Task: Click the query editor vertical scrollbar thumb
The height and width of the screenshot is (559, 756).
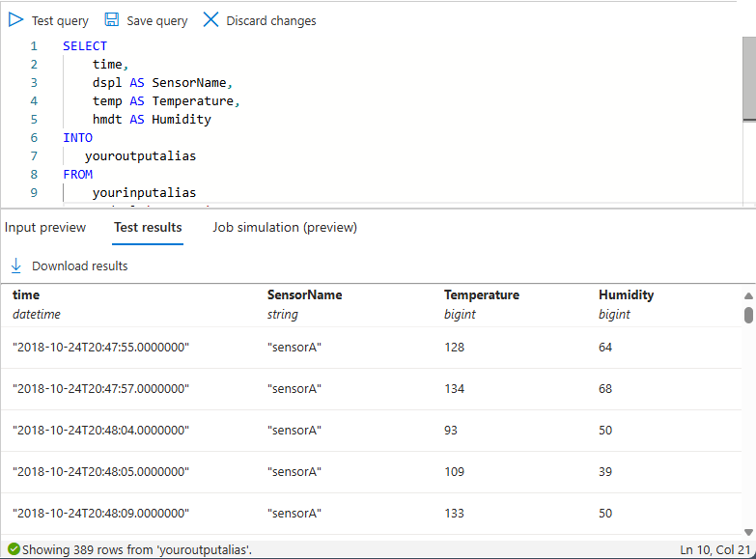Action: click(749, 78)
